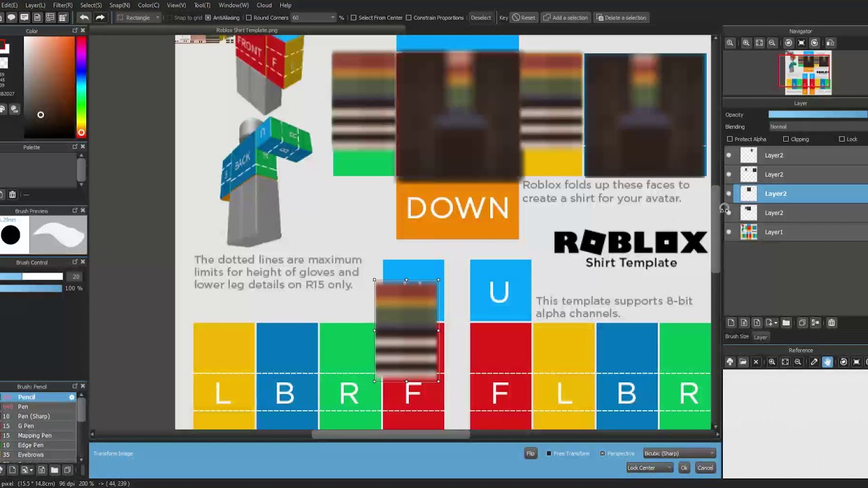Select the hand tool in Reference panel
The image size is (868, 488).
827,362
